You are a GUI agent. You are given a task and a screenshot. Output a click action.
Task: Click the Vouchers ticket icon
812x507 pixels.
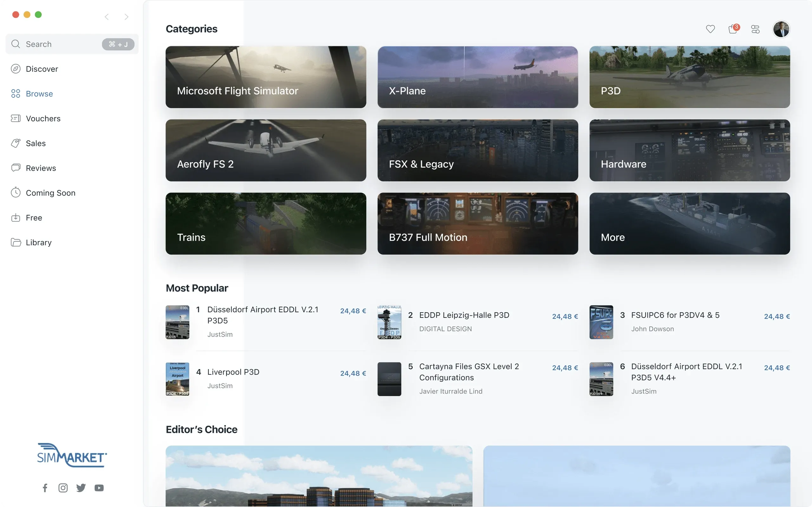[16, 118]
